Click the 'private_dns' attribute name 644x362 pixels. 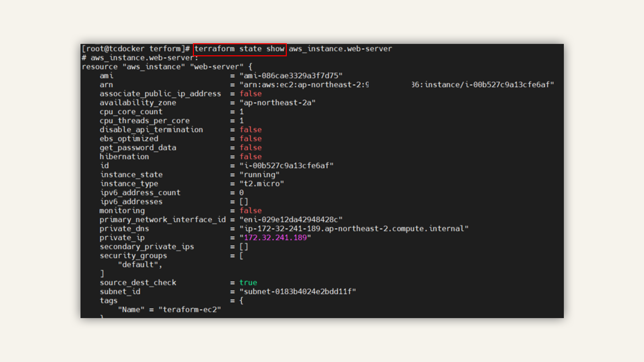coord(124,229)
